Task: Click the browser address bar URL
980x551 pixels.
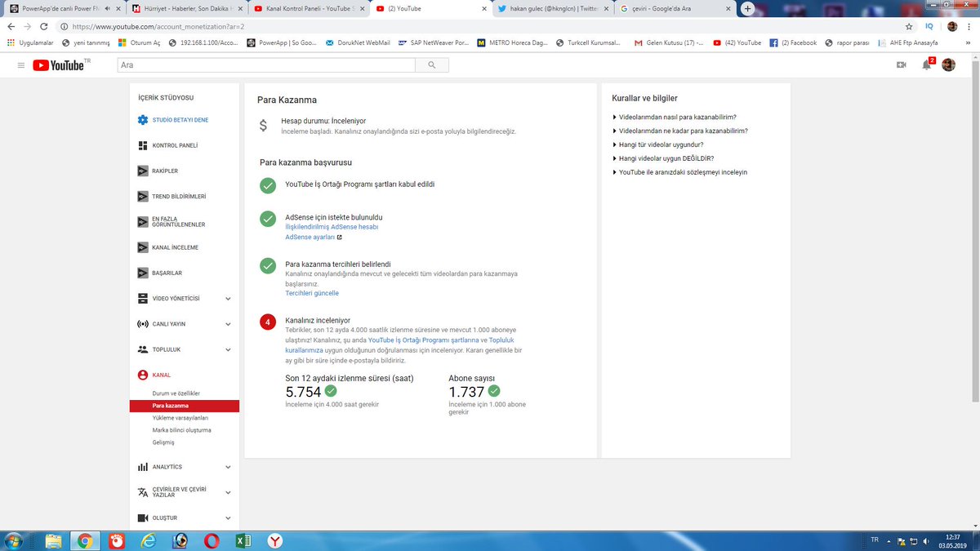Action: pyautogui.click(x=158, y=26)
